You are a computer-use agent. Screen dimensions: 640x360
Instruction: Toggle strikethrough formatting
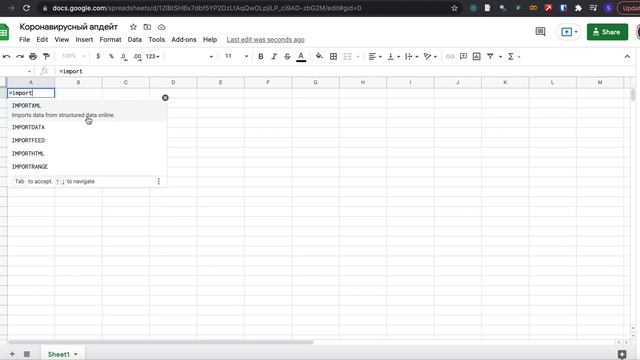pyautogui.click(x=287, y=56)
